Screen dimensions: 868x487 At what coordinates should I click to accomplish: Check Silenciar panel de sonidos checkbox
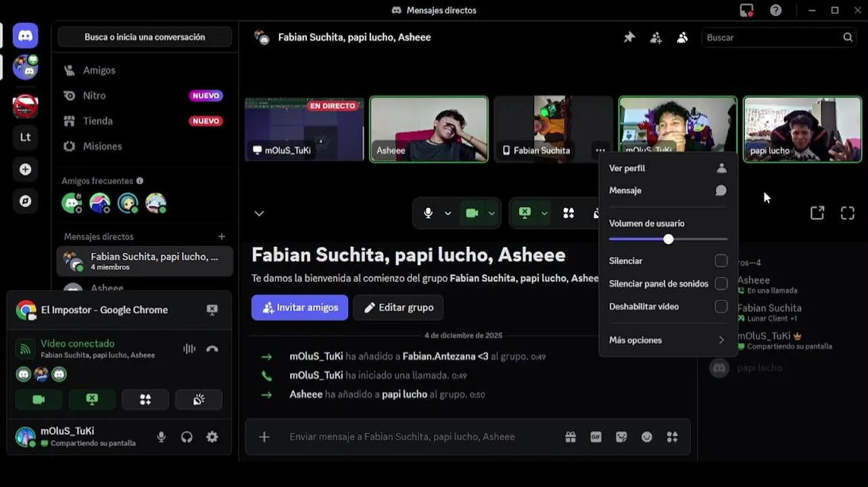coord(721,283)
